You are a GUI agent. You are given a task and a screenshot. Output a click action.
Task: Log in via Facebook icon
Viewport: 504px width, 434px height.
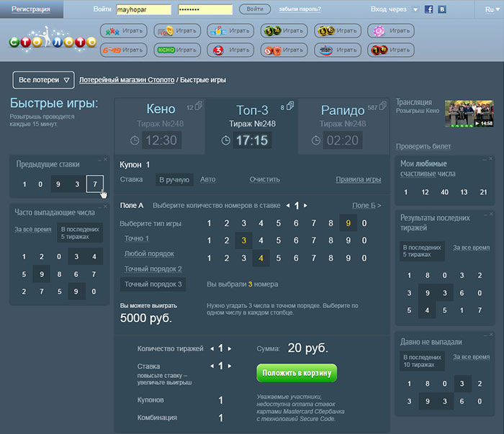pos(429,9)
